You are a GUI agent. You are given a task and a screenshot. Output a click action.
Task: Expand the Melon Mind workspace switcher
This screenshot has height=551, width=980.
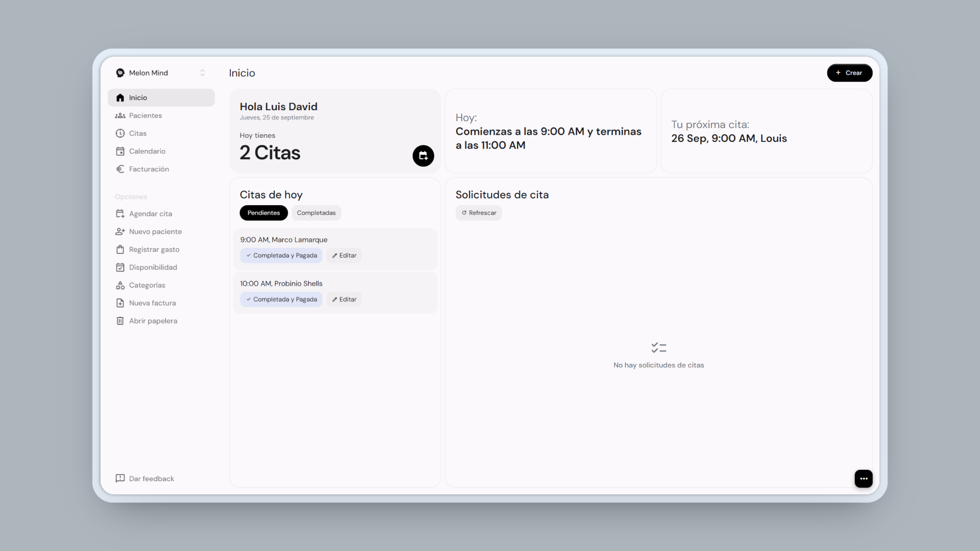coord(202,73)
